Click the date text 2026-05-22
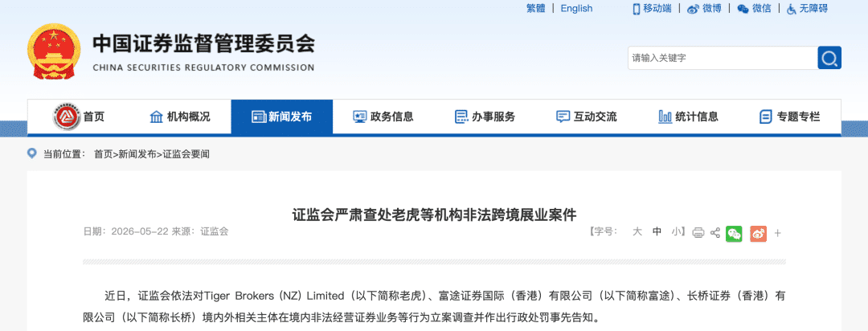 click(140, 232)
